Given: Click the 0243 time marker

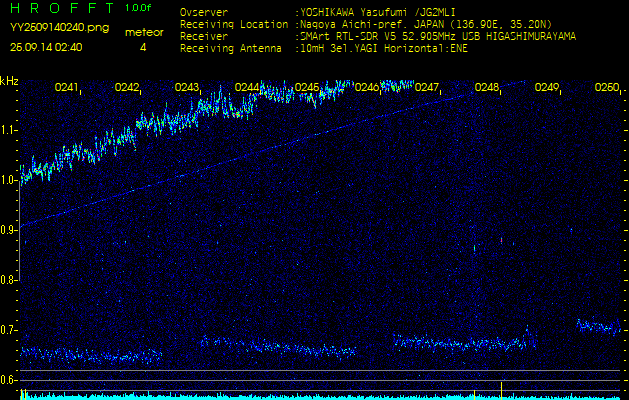Looking at the screenshot, I should (x=187, y=88).
